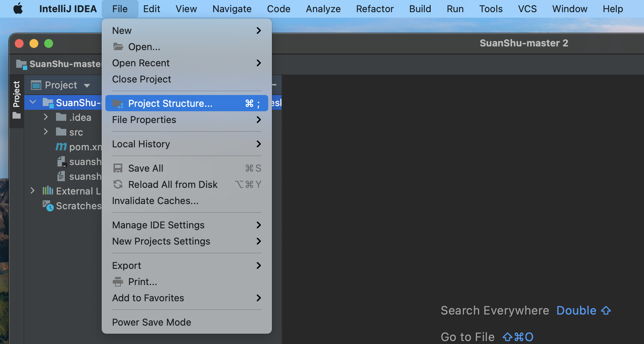644x344 pixels.
Task: Open the View menu
Action: pos(186,8)
